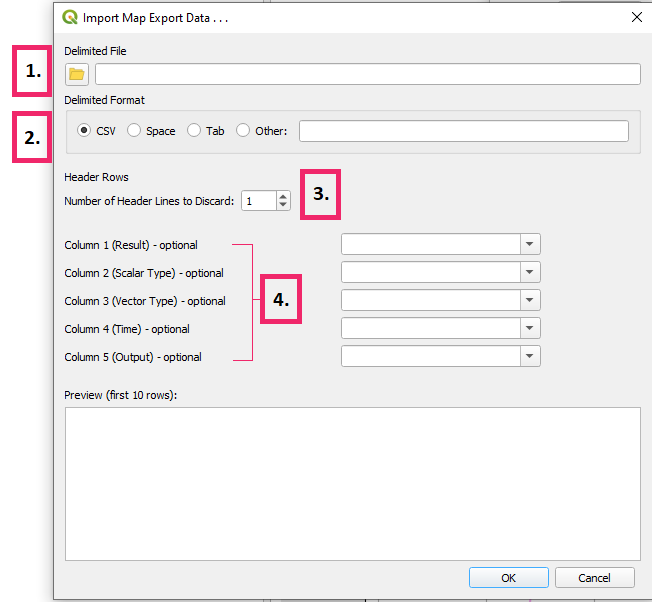The image size is (652, 602).
Task: Select the Other delimiter radio button
Action: (x=243, y=131)
